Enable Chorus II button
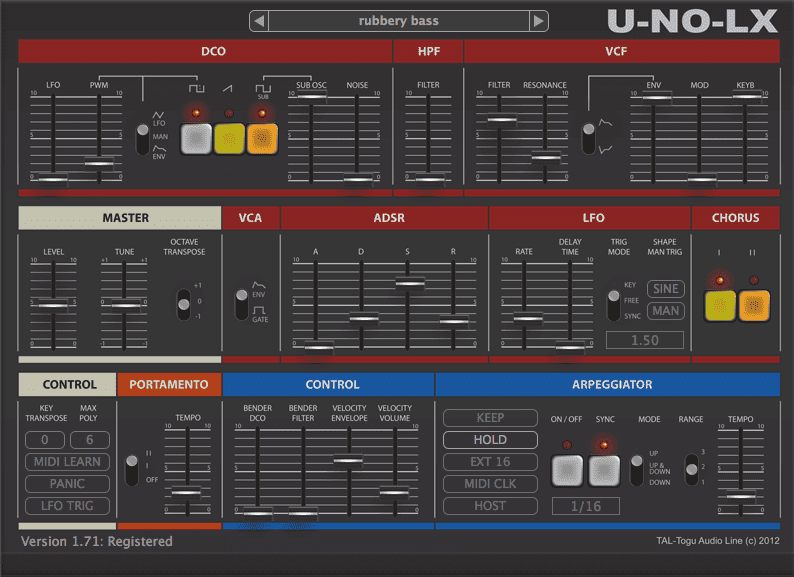This screenshot has width=794, height=577. (754, 305)
